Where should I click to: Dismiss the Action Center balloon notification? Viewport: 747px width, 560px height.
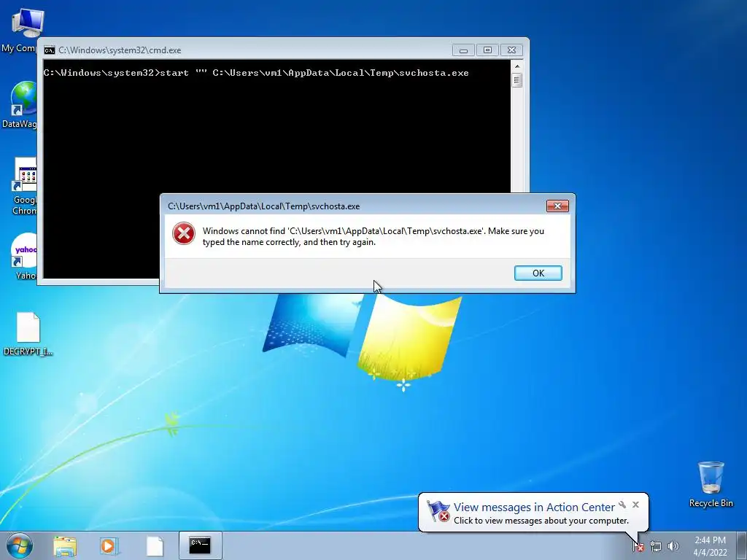pyautogui.click(x=635, y=505)
